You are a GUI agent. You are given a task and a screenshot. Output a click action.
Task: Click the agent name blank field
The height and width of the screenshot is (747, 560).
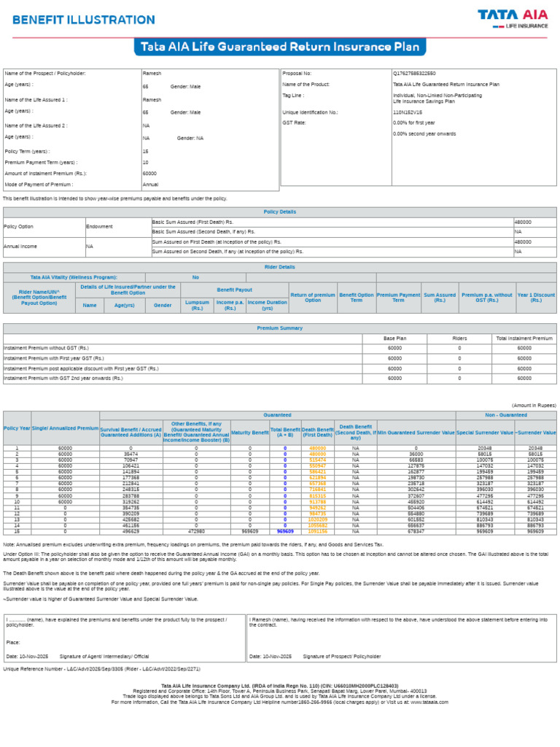point(17,620)
